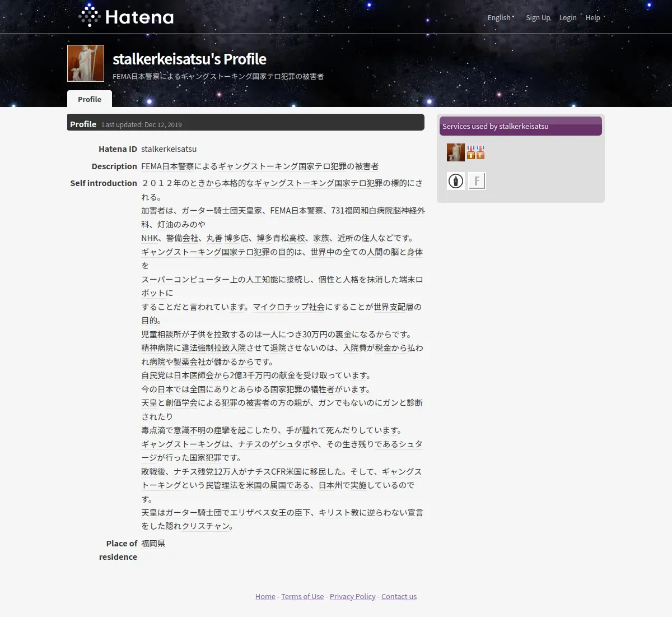Click the Hatena logo in the header
The width and height of the screenshot is (672, 617).
[126, 16]
